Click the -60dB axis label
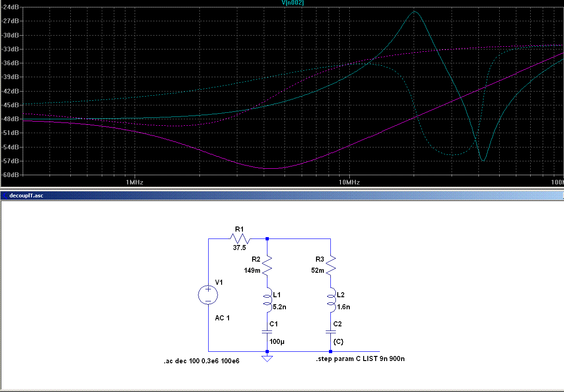This screenshot has width=564, height=392. click(10, 175)
